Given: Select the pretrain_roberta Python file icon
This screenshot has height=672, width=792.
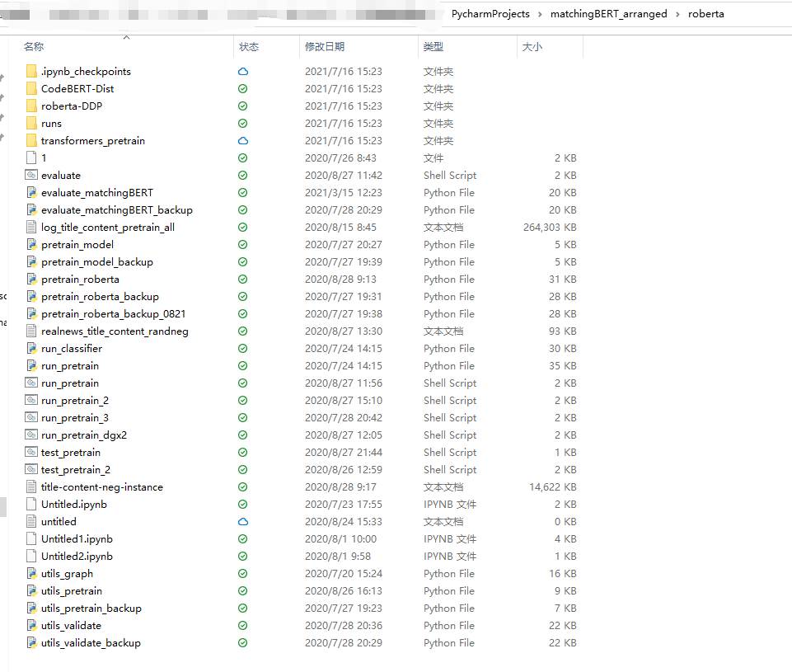Looking at the screenshot, I should pyautogui.click(x=31, y=280).
